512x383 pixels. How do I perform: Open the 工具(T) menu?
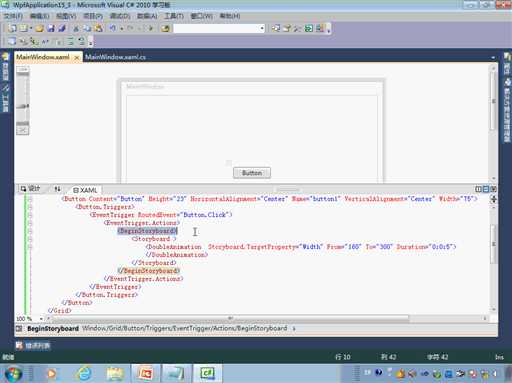click(x=174, y=16)
